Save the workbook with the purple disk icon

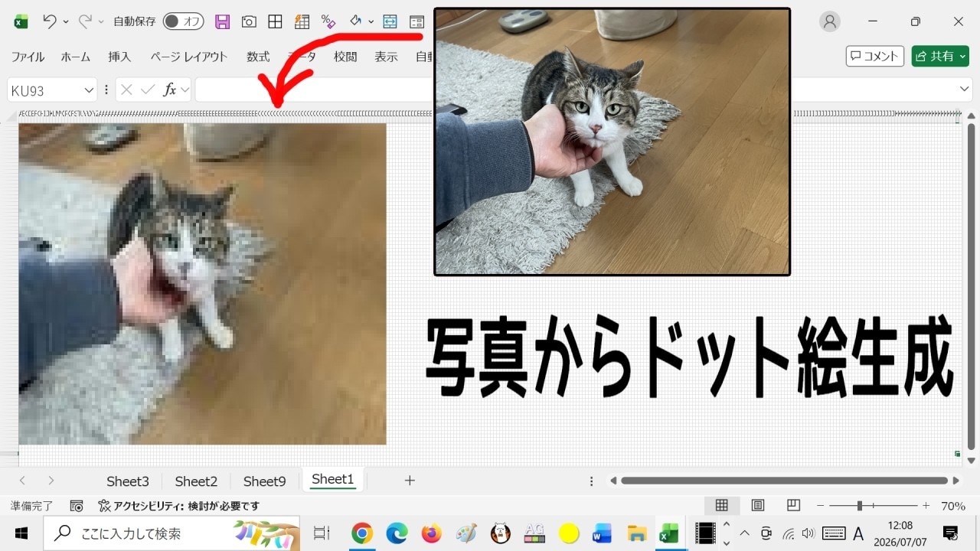tap(223, 21)
